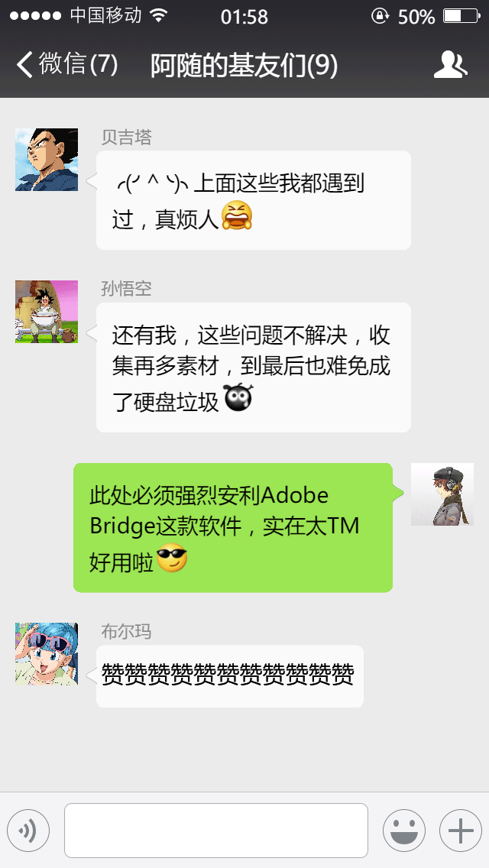This screenshot has height=868, width=489.
Task: Tap the plus attachments icon
Action: click(461, 831)
